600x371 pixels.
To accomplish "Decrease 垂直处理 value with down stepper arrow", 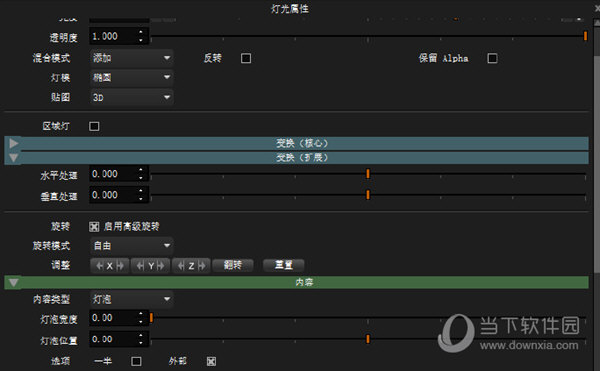I will tap(141, 199).
